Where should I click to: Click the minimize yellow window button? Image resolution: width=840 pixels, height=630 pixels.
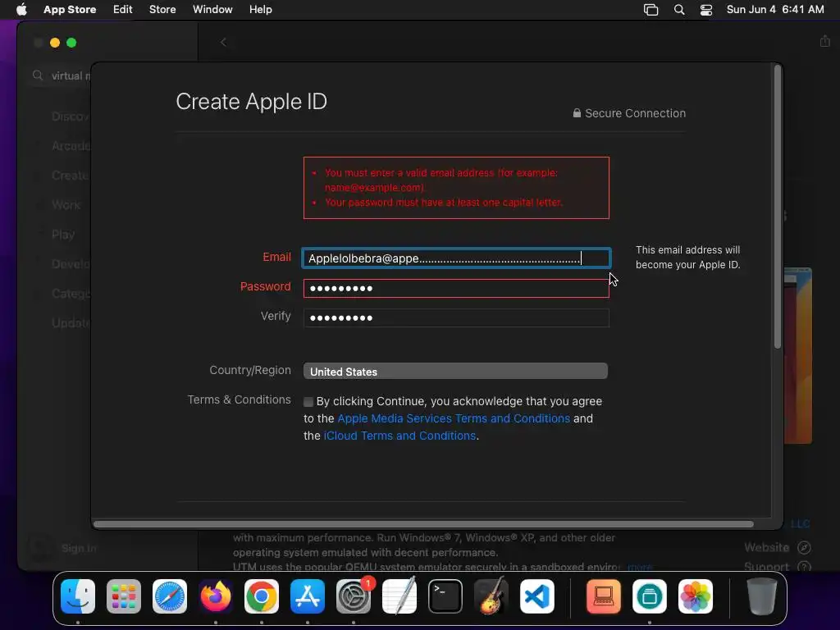(55, 43)
